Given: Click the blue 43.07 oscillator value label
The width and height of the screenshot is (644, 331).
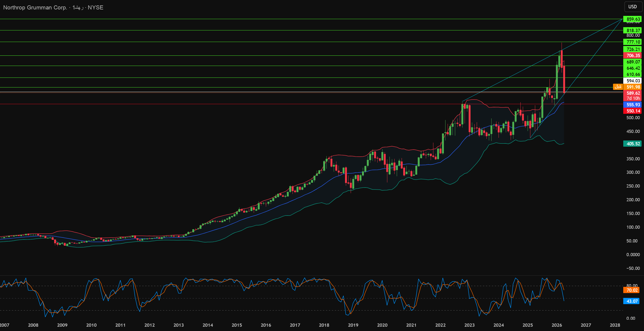Looking at the screenshot, I should (632, 301).
